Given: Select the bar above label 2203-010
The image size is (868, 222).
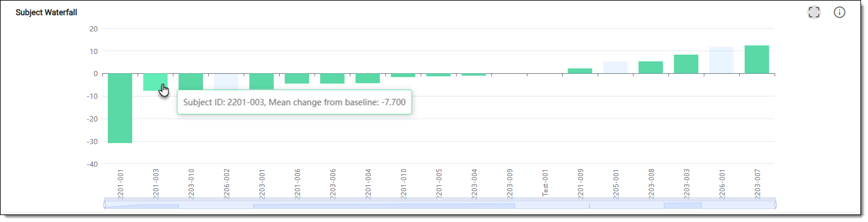Looking at the screenshot, I should 191,82.
